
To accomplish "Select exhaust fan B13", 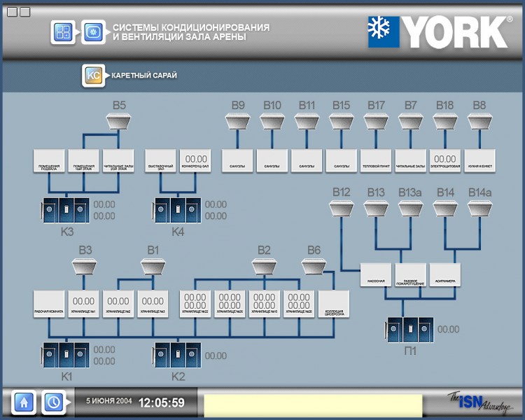I will tap(376, 209).
